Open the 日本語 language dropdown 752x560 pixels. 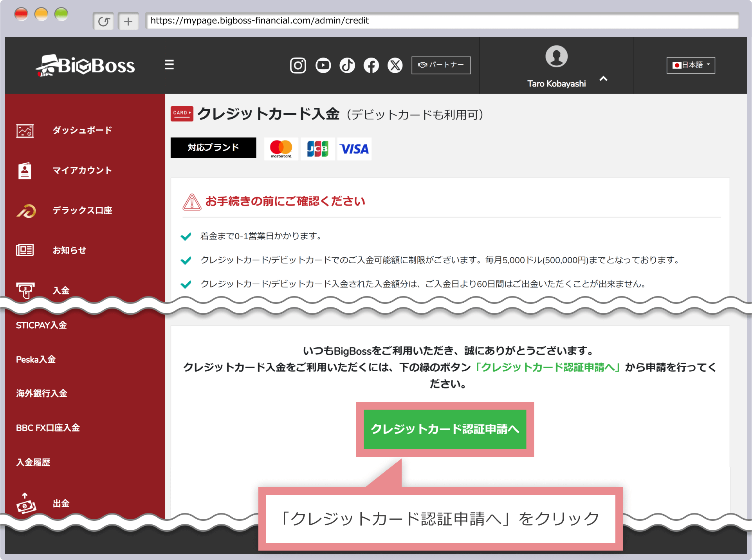click(x=691, y=65)
